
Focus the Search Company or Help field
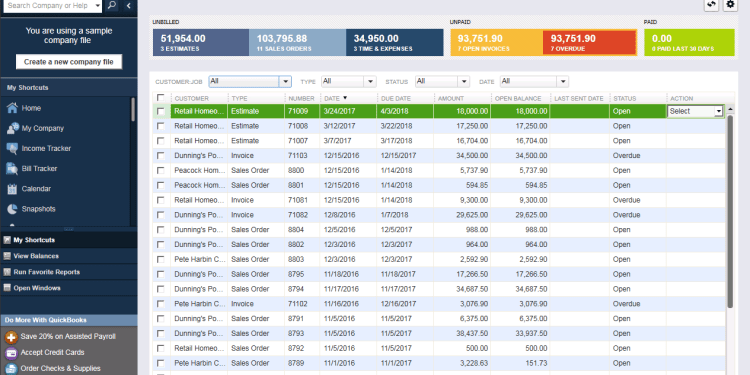tap(48, 6)
